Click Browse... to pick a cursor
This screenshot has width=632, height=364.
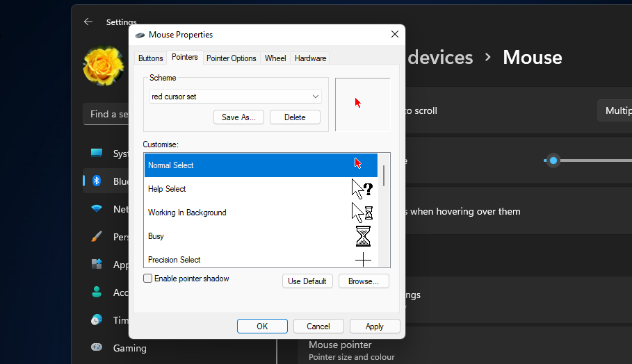pyautogui.click(x=364, y=281)
